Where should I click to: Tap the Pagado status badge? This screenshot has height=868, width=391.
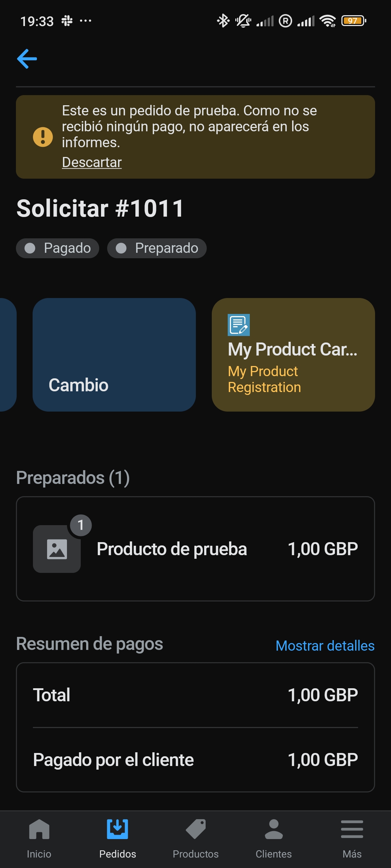[58, 248]
